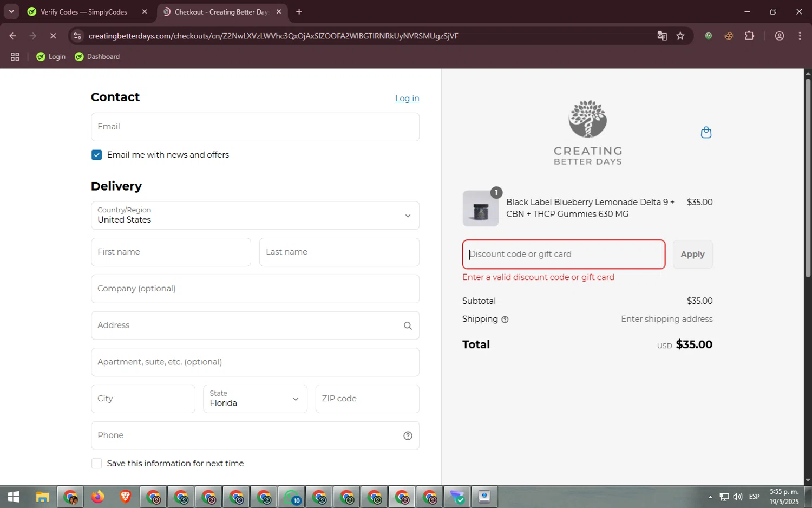Viewport: 812px width, 508px height.
Task: Open Chrome taskbar icon with 10 badge
Action: click(292, 497)
